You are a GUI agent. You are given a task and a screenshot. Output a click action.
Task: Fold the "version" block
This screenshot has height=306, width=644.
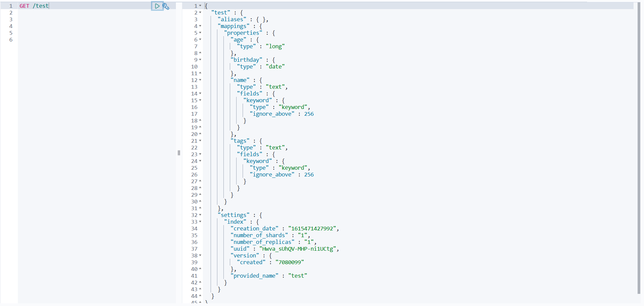200,255
